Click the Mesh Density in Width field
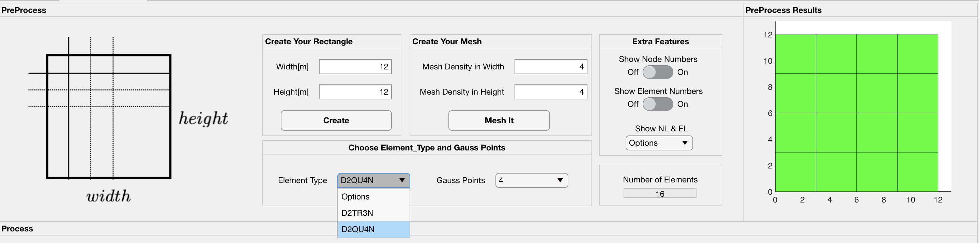The image size is (980, 243). (551, 67)
